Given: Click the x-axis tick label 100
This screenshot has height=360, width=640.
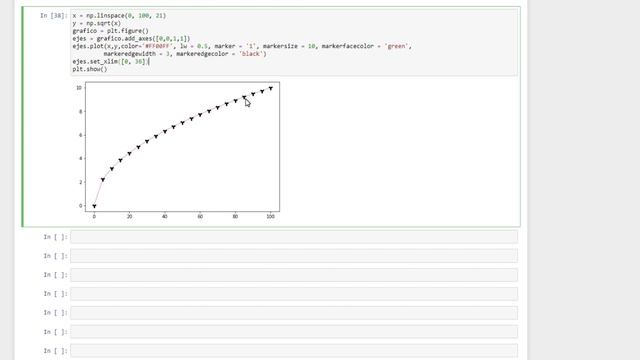Looking at the screenshot, I should coord(271,217).
